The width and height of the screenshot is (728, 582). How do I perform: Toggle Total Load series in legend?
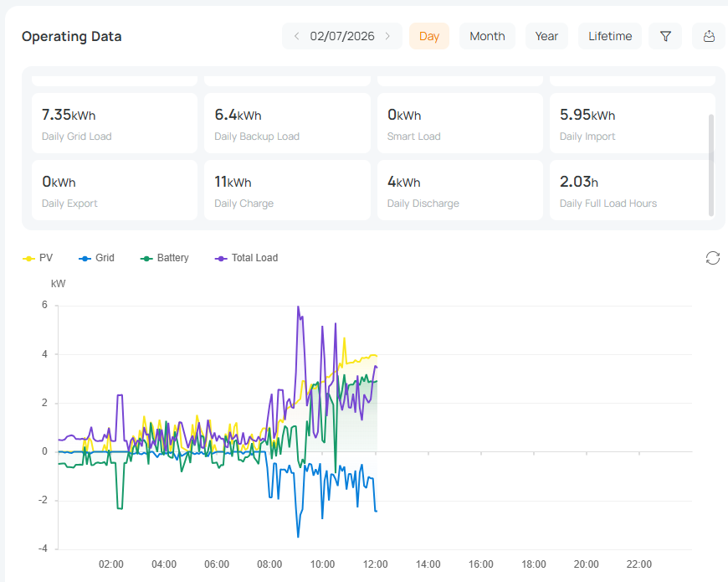click(x=247, y=258)
